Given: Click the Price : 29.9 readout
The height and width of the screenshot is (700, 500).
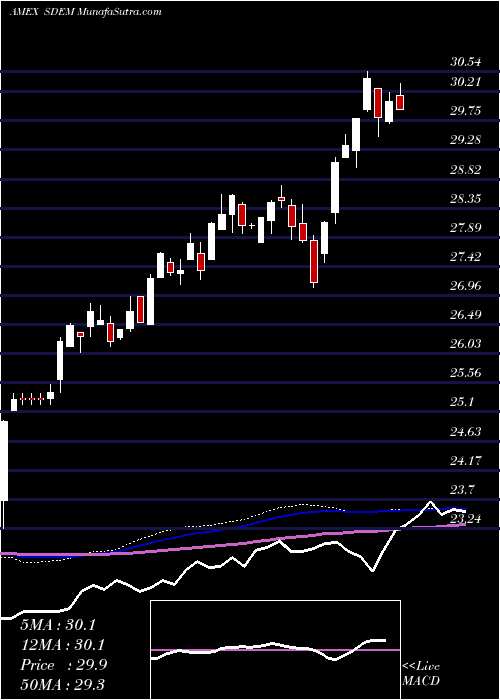Looking at the screenshot, I should [63, 665].
